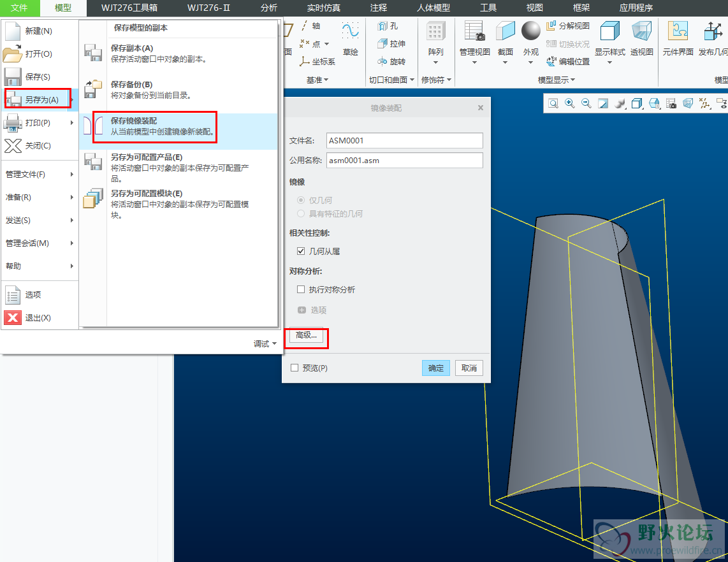Select the 仅几何 radio button

click(301, 200)
